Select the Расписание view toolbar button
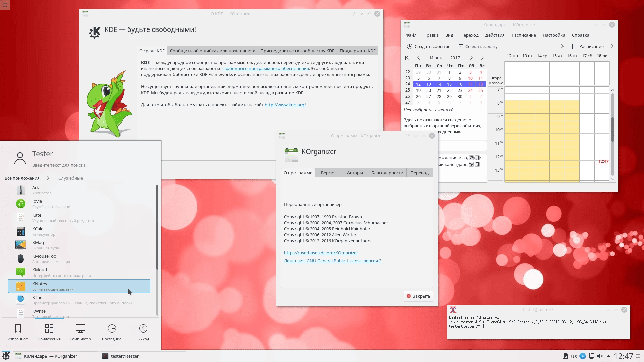 [x=588, y=46]
